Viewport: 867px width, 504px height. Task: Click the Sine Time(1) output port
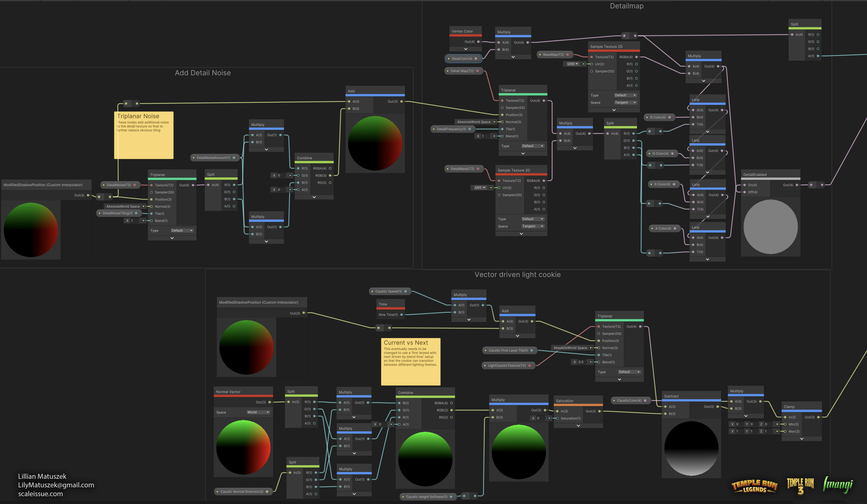pos(402,315)
